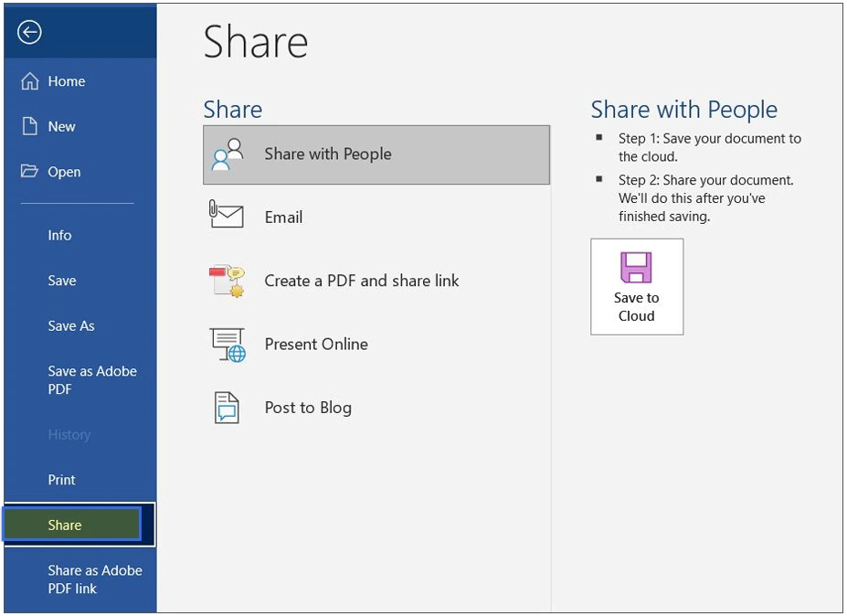
Task: Click the Home house icon
Action: (30, 81)
